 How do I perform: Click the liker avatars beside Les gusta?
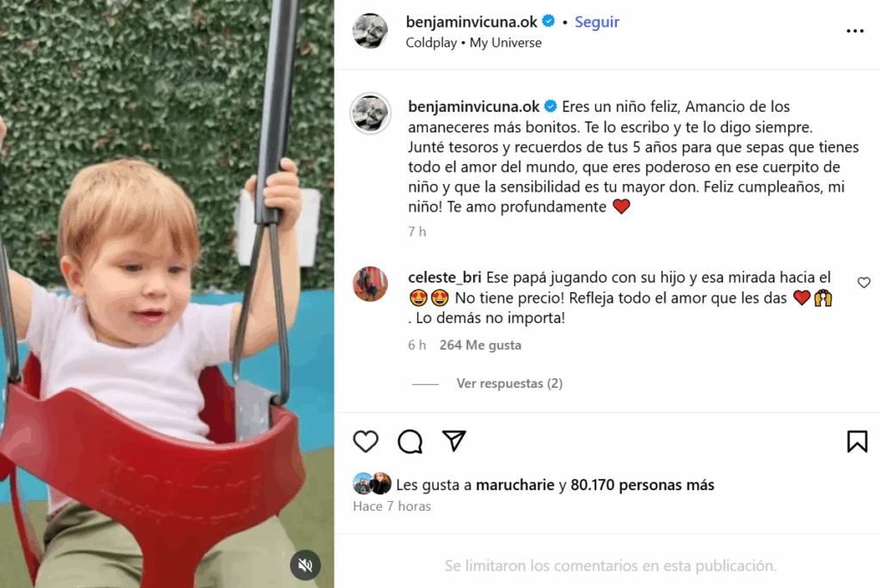coord(372,483)
